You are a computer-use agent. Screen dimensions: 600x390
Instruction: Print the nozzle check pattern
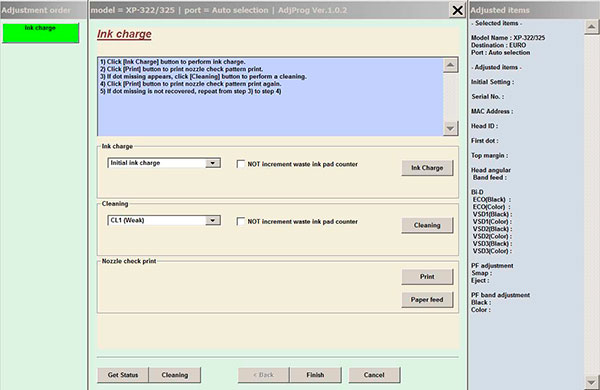[x=427, y=276]
